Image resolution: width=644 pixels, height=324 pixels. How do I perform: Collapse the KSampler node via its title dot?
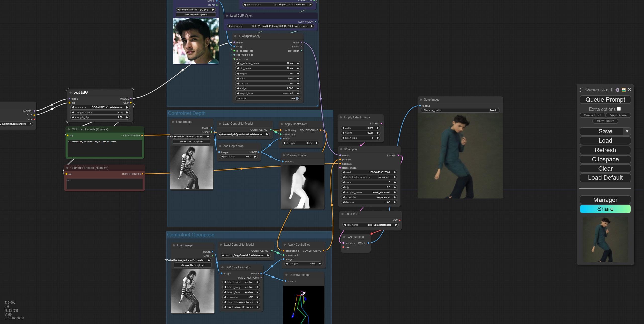tap(341, 149)
